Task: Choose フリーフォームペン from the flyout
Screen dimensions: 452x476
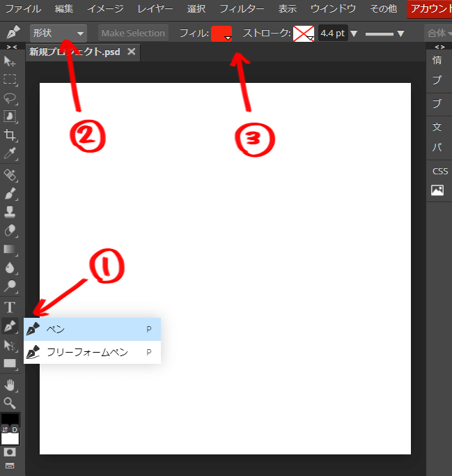Action: (x=92, y=352)
